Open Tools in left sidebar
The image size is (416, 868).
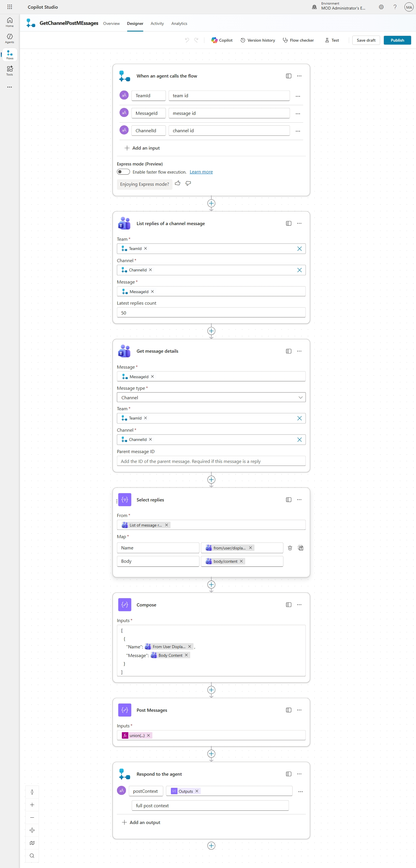tap(10, 71)
